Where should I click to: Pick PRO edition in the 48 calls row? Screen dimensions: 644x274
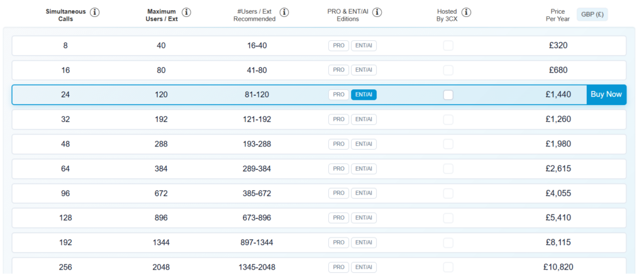coord(338,144)
